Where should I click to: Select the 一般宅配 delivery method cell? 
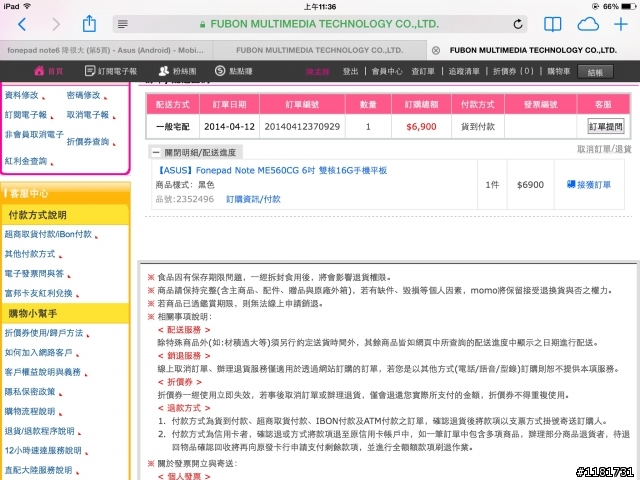(173, 127)
